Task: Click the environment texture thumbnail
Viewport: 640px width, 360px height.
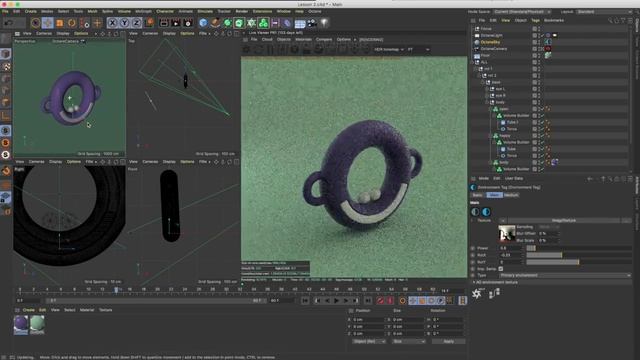Action: click(x=507, y=234)
